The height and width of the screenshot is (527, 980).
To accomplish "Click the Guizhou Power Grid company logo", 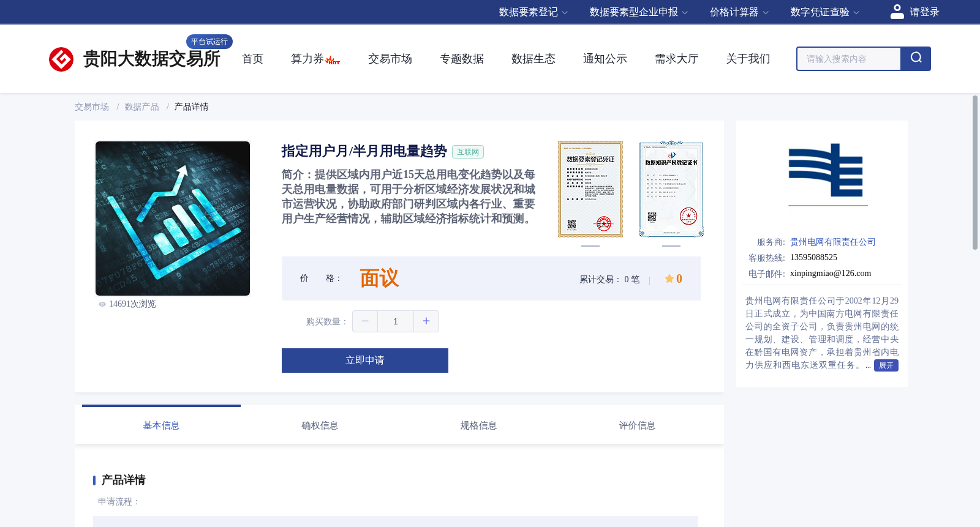I will [x=828, y=174].
